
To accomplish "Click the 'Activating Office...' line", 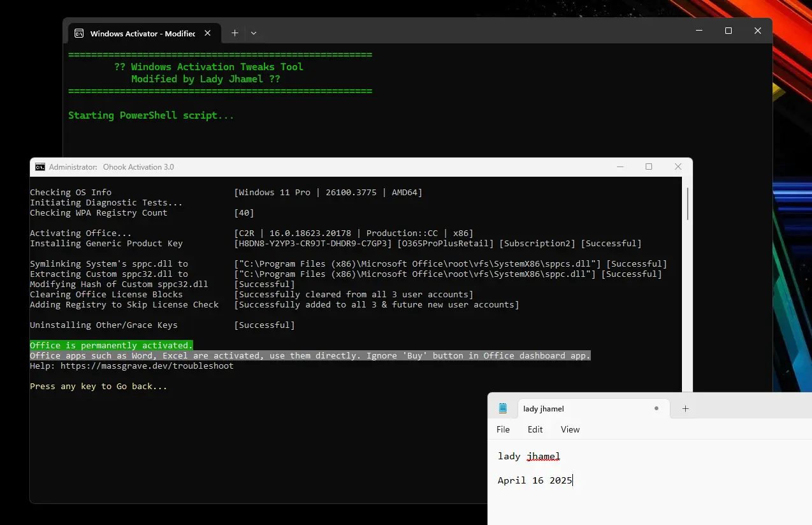I will (81, 233).
